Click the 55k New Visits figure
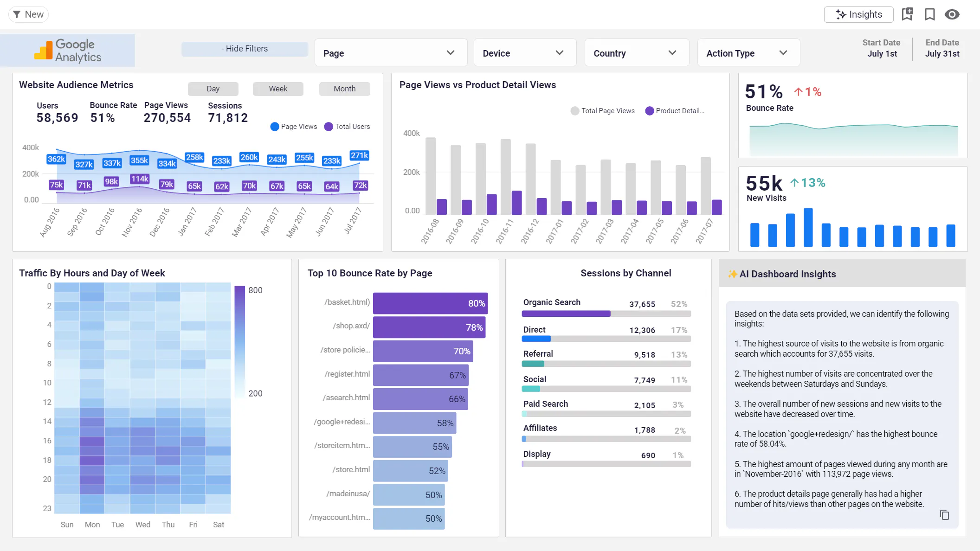This screenshot has height=551, width=980. tap(764, 184)
